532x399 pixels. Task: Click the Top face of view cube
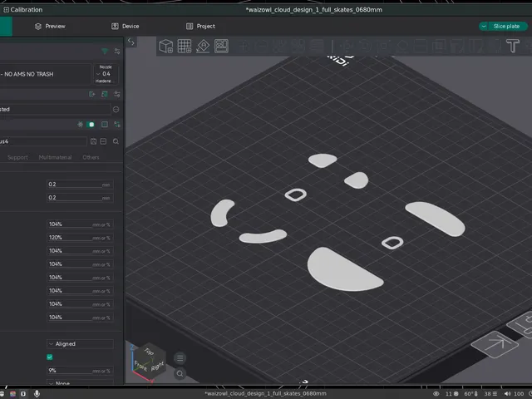coord(149,352)
